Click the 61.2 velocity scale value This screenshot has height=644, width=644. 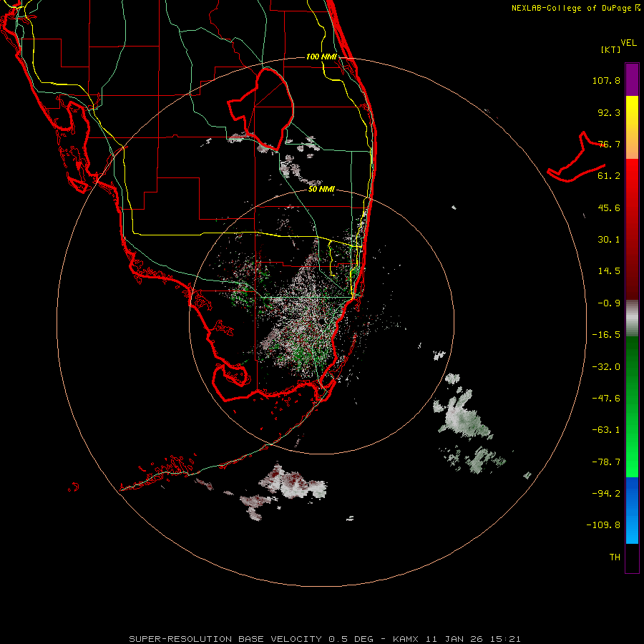(609, 176)
